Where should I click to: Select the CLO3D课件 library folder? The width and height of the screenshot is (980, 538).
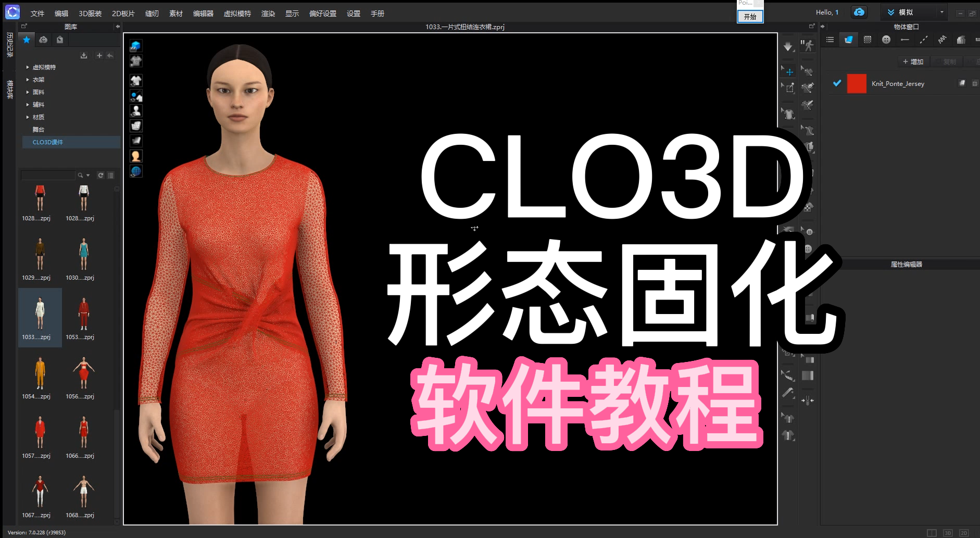(71, 142)
